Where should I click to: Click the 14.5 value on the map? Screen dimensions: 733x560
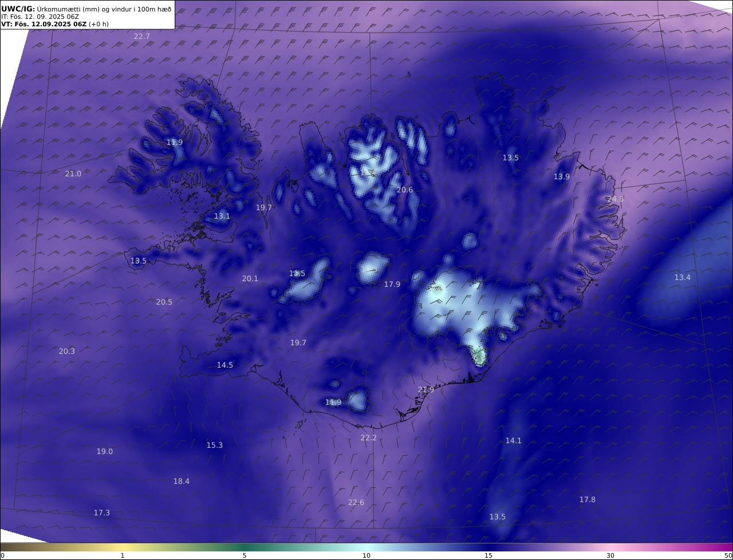tap(225, 365)
